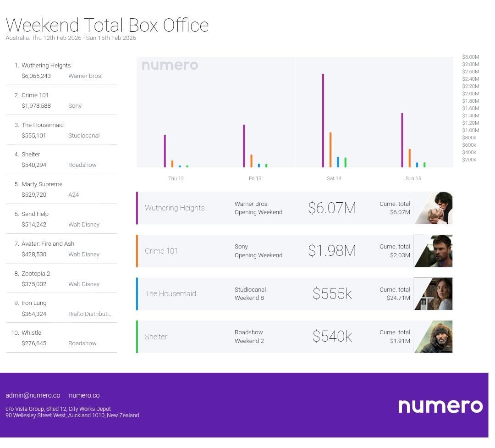Click the numero watermark on the chart
495x448 pixels.
pyautogui.click(x=170, y=66)
